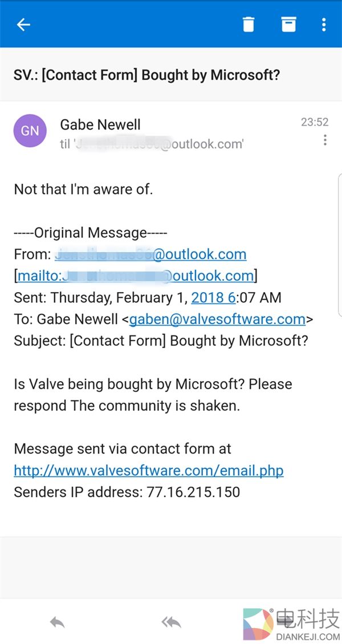Viewport: 342px width, 644px height.
Task: Open the gaben@valvesoftware.com address link
Action: coord(218,319)
